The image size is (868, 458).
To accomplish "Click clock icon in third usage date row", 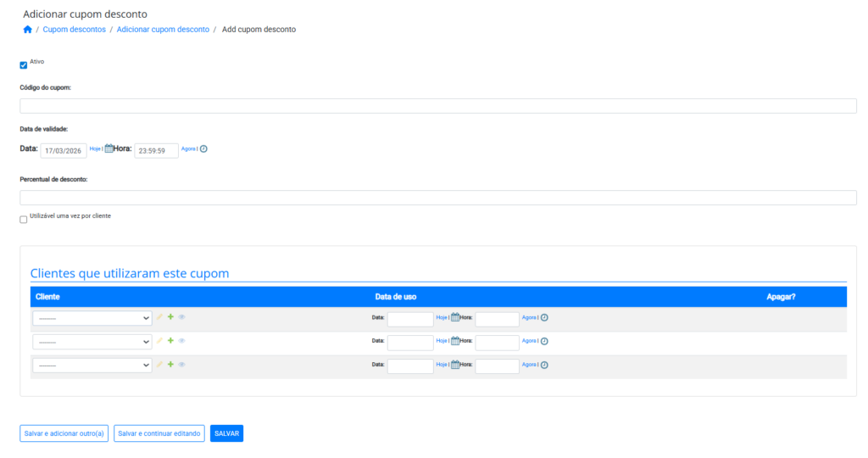I will pos(544,365).
